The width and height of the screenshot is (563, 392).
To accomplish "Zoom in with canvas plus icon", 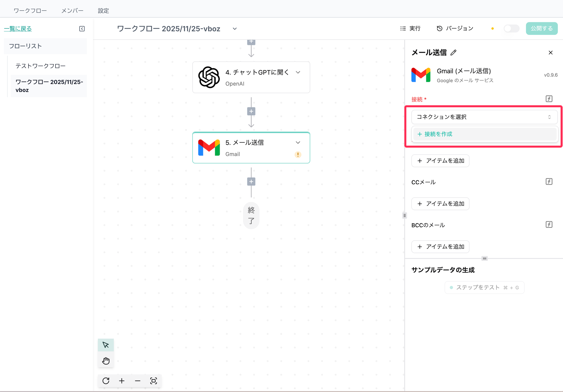I will point(122,381).
